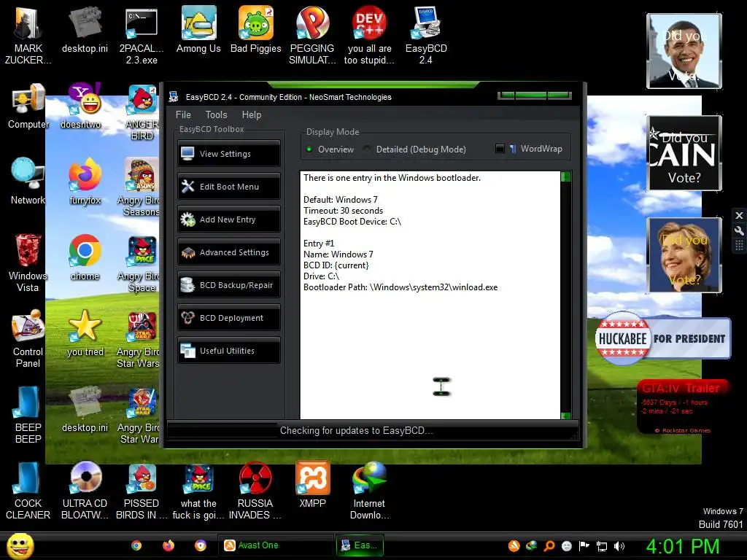Close the gadget using its X button
747x560 pixels.
pos(739,215)
